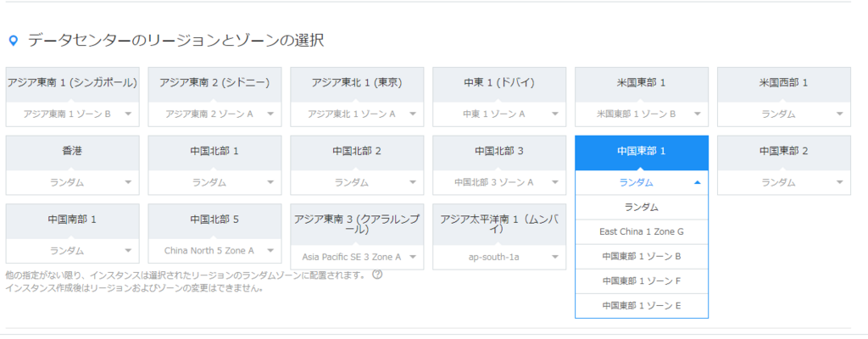The image size is (868, 339).
Task: Choose 中国東部 1 ゾーン E option
Action: (x=642, y=305)
